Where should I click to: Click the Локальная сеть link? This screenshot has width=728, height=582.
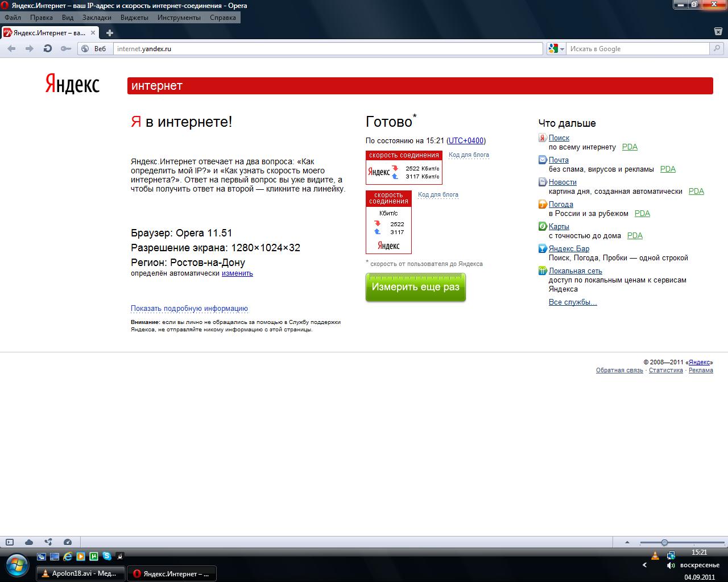tap(575, 271)
